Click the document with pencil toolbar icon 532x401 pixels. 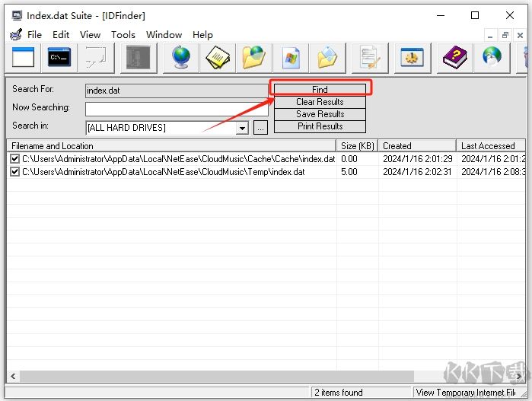click(370, 57)
